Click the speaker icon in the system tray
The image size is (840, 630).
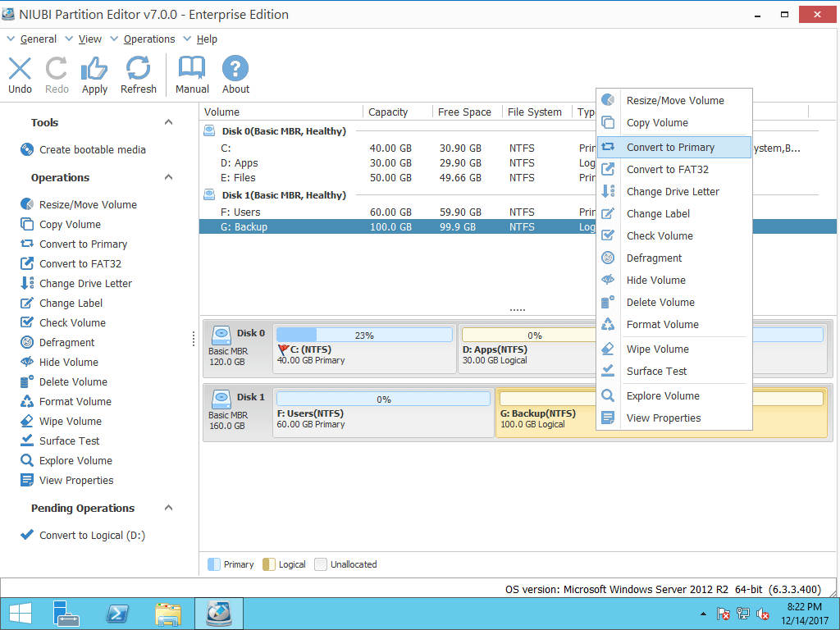(x=762, y=614)
